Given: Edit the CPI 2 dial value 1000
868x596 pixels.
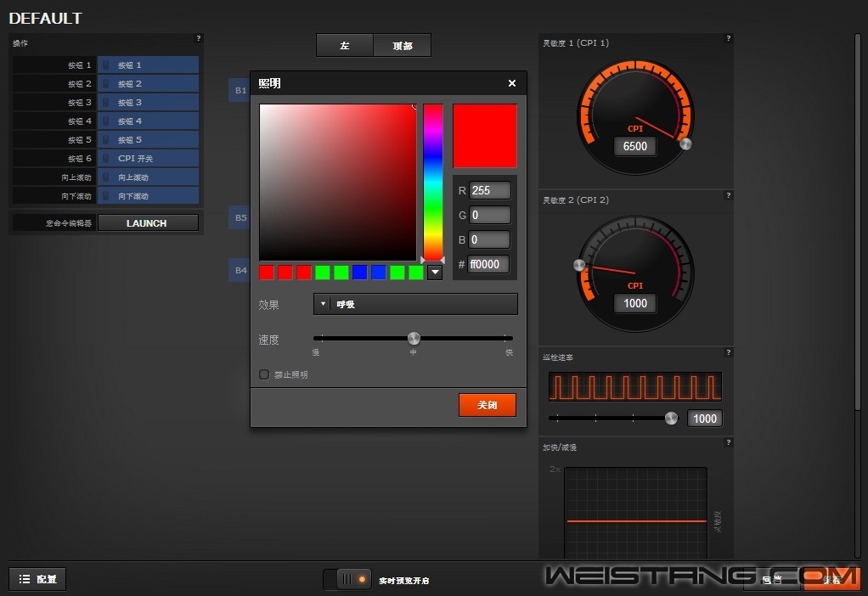Looking at the screenshot, I should pyautogui.click(x=635, y=303).
